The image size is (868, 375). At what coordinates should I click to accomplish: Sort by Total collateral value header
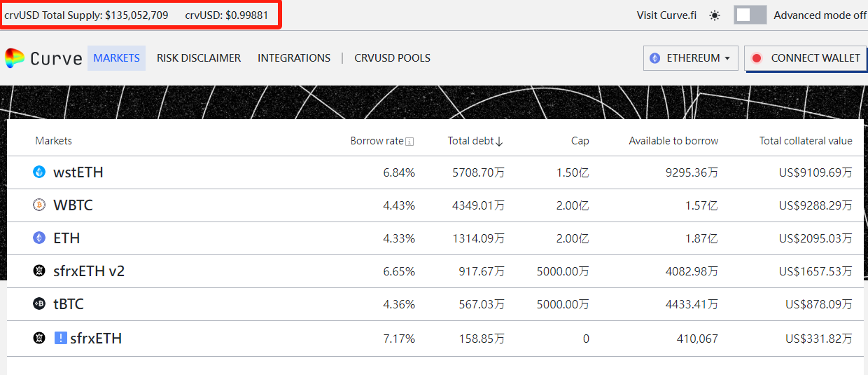pyautogui.click(x=806, y=141)
